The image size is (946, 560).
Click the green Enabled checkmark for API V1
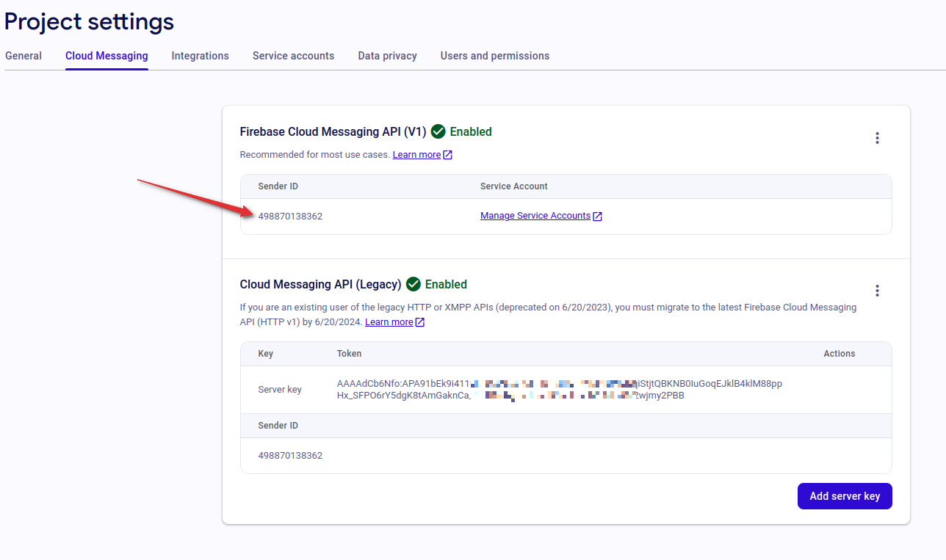tap(438, 132)
